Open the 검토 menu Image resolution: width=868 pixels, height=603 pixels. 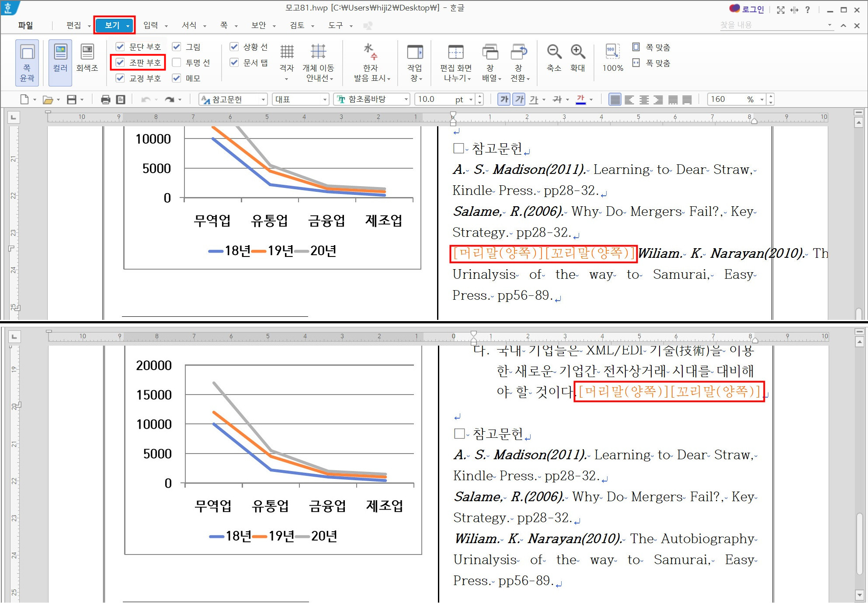[x=297, y=25]
